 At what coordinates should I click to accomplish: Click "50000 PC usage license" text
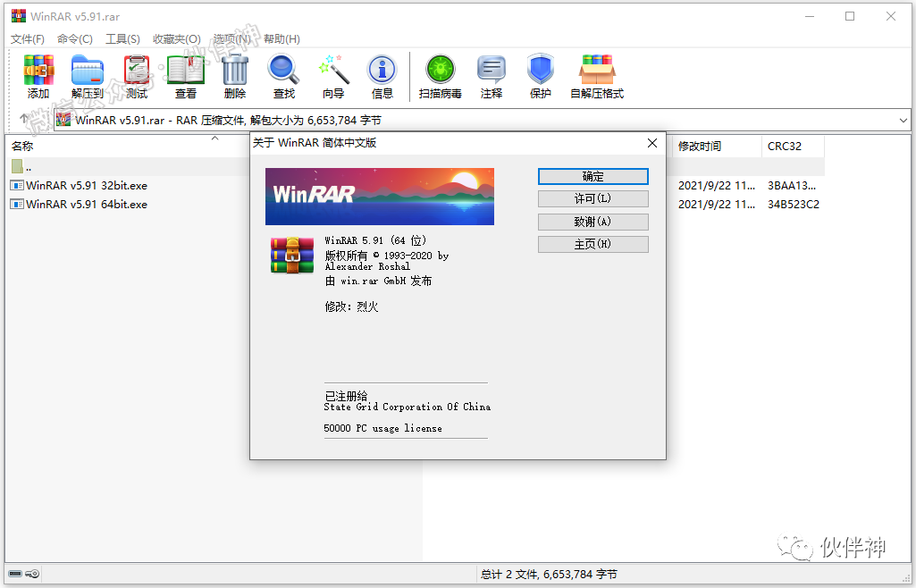coord(382,429)
